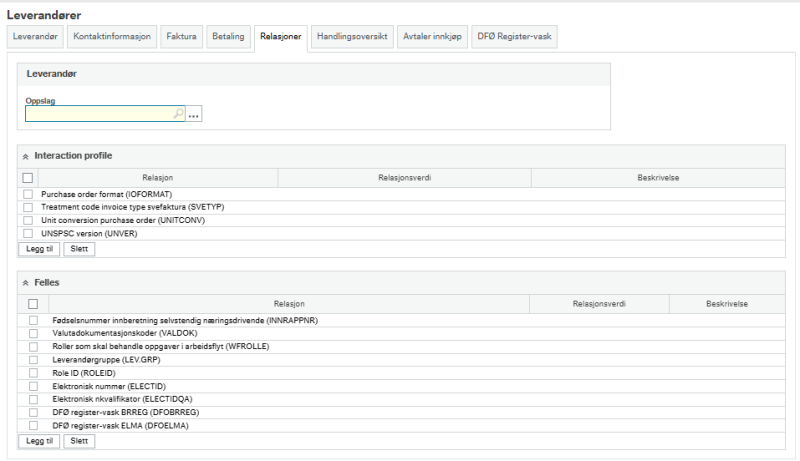Select 'Treatment code invoice type svefaktura (SVETYP)' text
Screen dimensions: 800x461
pyautogui.click(x=133, y=207)
